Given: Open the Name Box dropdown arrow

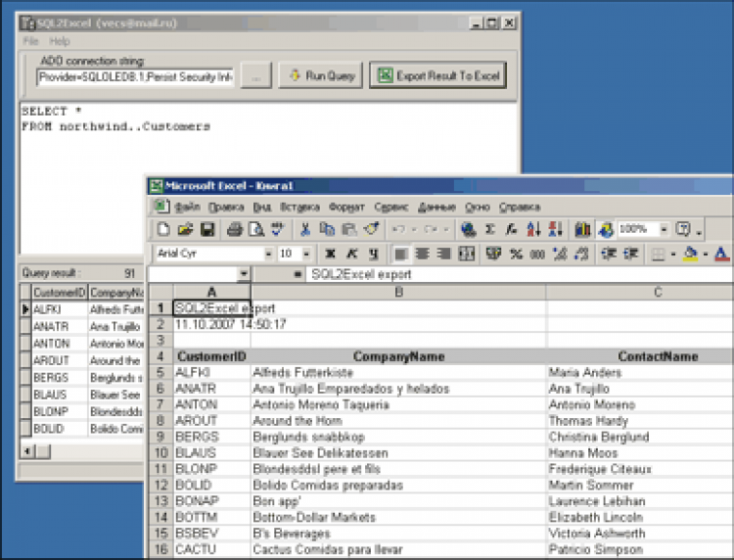Looking at the screenshot, I should point(244,274).
